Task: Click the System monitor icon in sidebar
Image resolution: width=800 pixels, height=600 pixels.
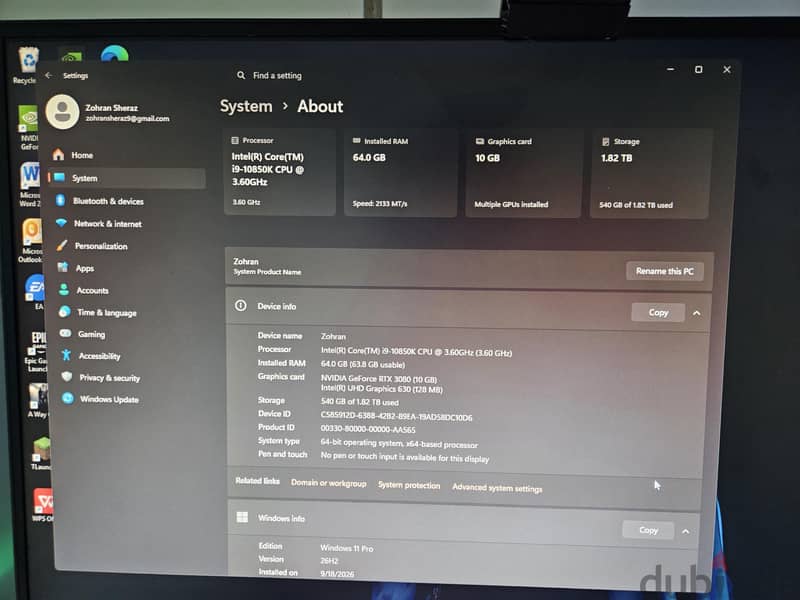Action: point(60,177)
